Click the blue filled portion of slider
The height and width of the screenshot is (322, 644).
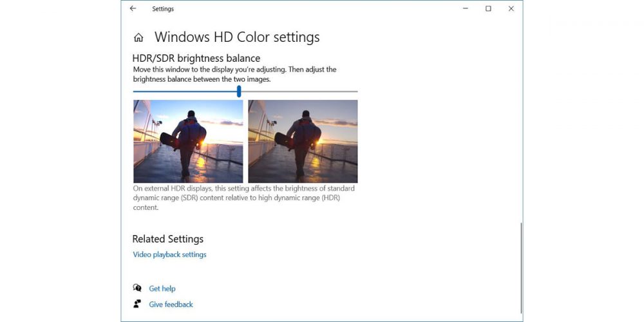pyautogui.click(x=185, y=91)
